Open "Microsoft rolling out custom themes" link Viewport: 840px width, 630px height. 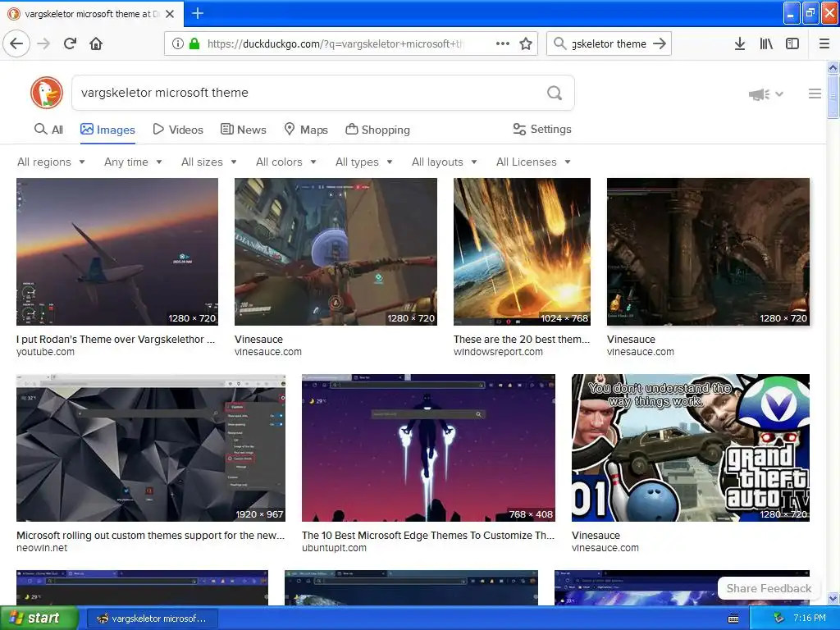(x=151, y=535)
